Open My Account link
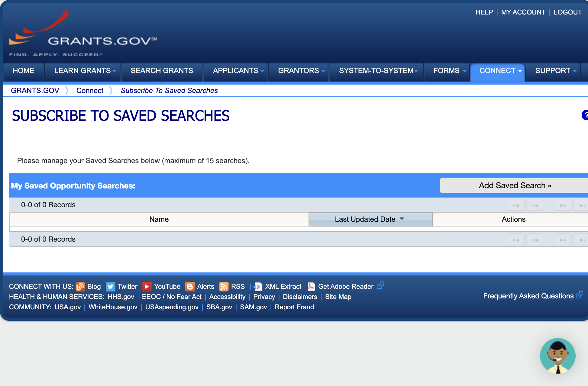The height and width of the screenshot is (386, 588). pyautogui.click(x=523, y=12)
